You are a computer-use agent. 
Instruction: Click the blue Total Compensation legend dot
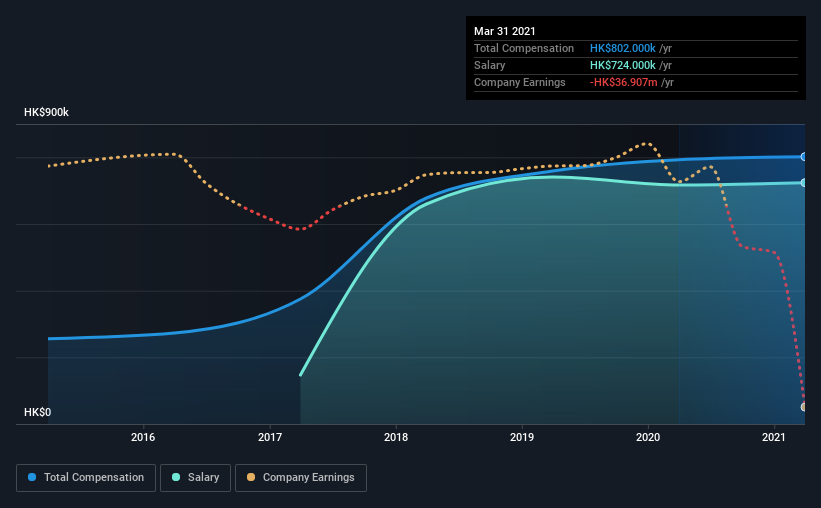(x=32, y=477)
